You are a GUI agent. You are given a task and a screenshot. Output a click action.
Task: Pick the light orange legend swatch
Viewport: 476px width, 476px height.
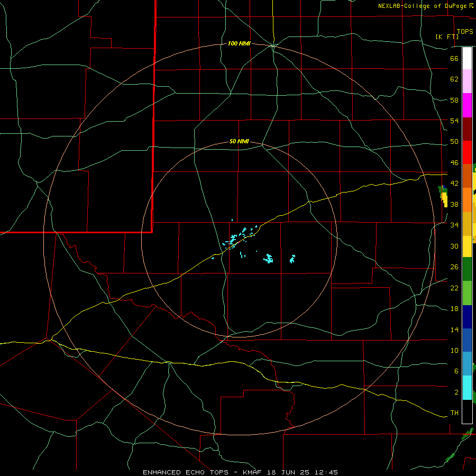click(467, 200)
